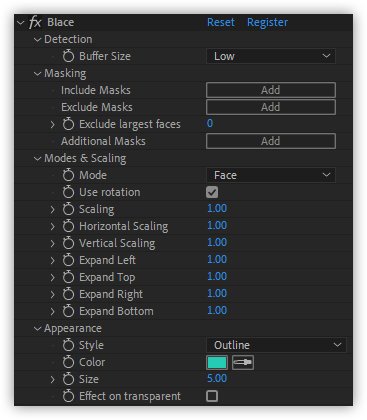This screenshot has width=367, height=420.
Task: Click Add button for Exclude Masks
Action: [x=271, y=107]
